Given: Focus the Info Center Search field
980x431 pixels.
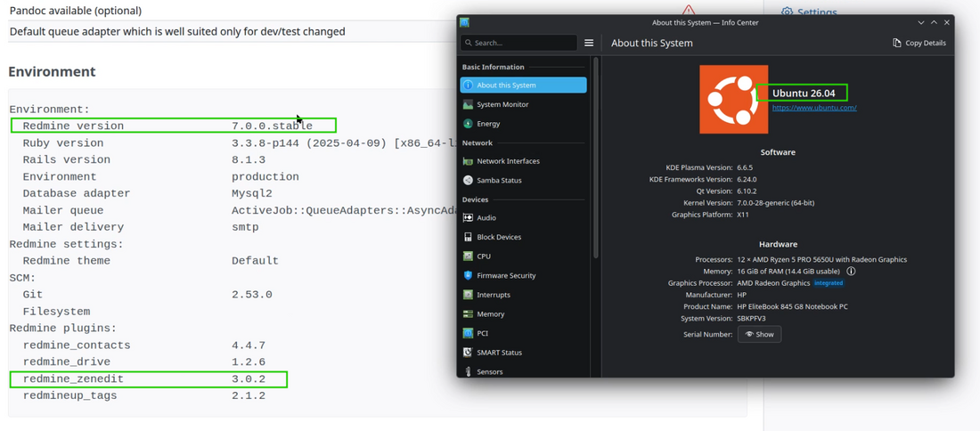Looking at the screenshot, I should tap(519, 43).
